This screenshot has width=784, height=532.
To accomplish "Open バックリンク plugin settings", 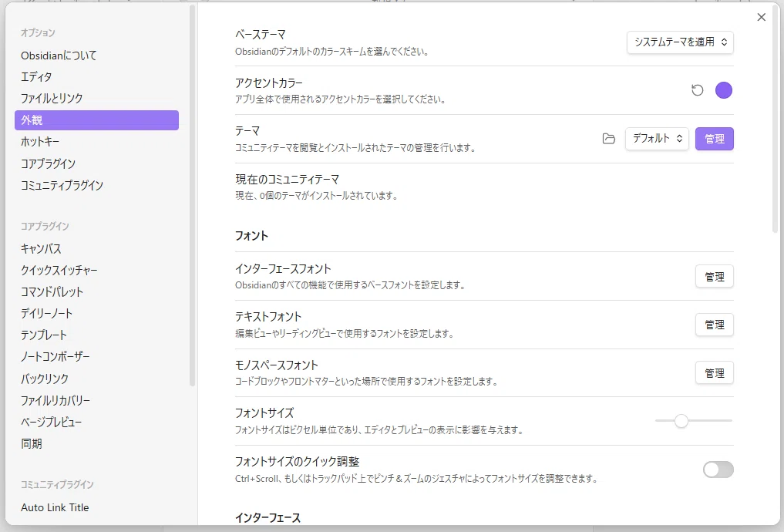I will tap(96, 379).
